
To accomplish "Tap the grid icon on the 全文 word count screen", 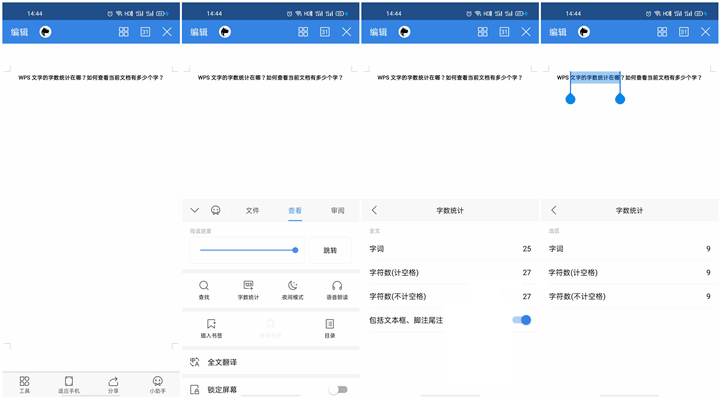I will (x=483, y=32).
